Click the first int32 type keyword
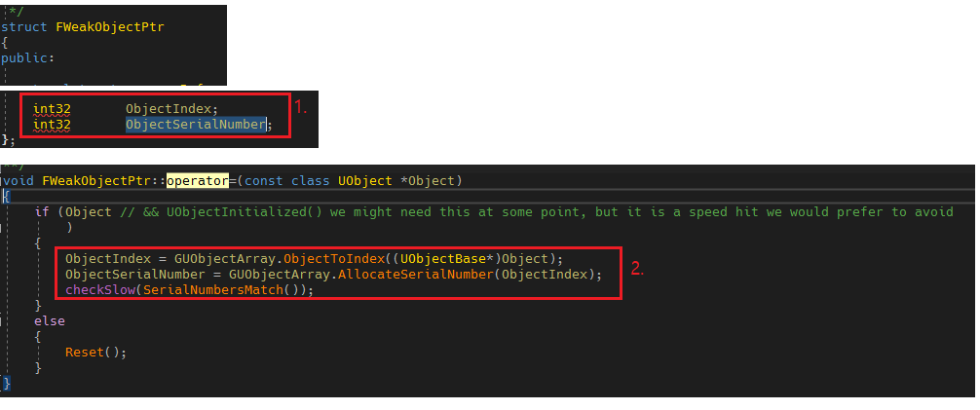Screen dimensions: 980x410 (52, 109)
